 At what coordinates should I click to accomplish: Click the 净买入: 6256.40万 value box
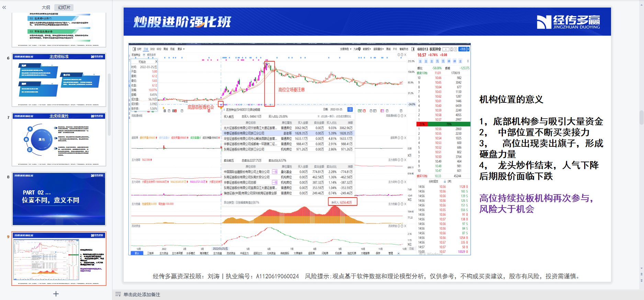(343, 202)
